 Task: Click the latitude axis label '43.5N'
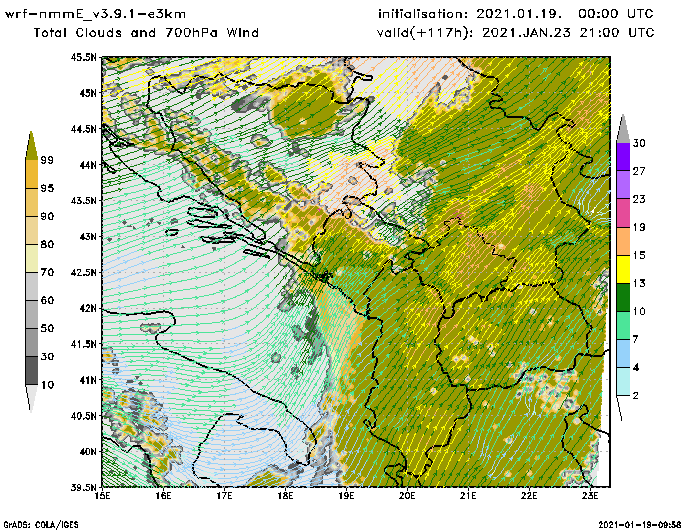click(x=83, y=200)
